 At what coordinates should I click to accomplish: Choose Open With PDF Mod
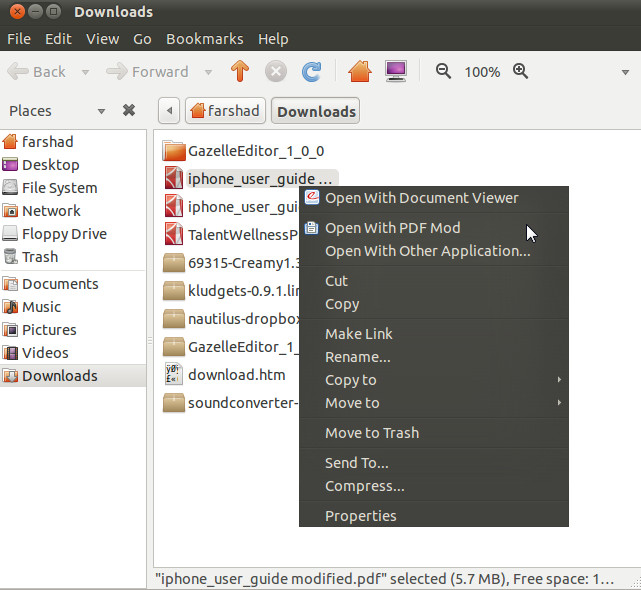(x=434, y=228)
